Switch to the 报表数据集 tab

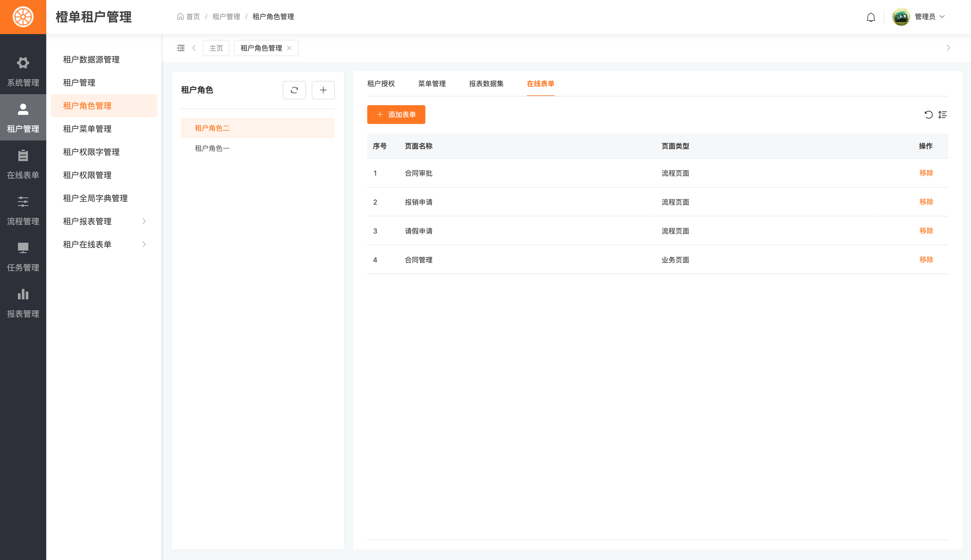click(486, 84)
